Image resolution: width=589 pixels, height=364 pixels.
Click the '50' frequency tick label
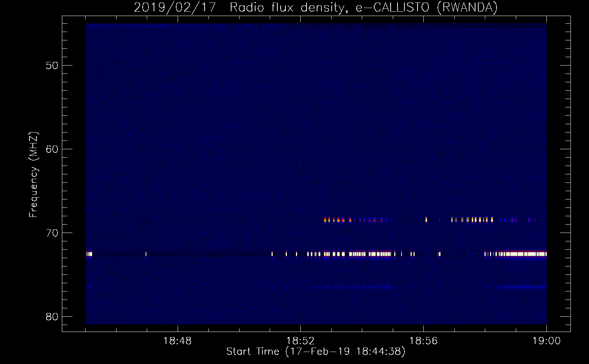52,66
